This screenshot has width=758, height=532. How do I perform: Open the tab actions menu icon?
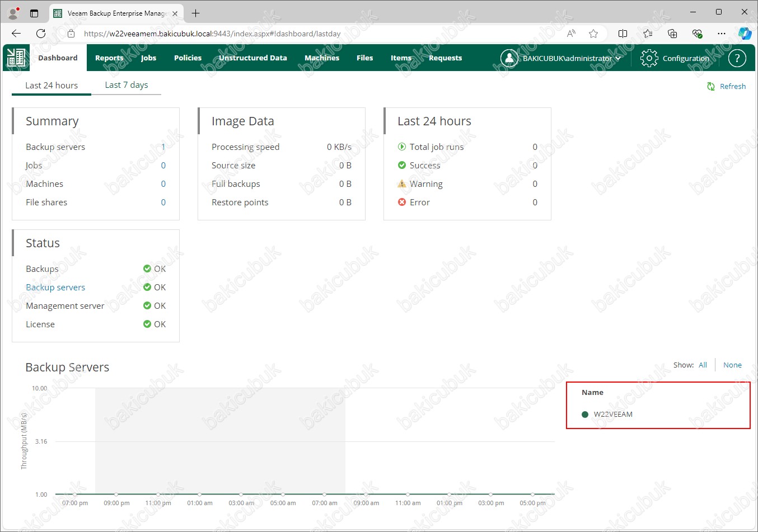tap(34, 13)
